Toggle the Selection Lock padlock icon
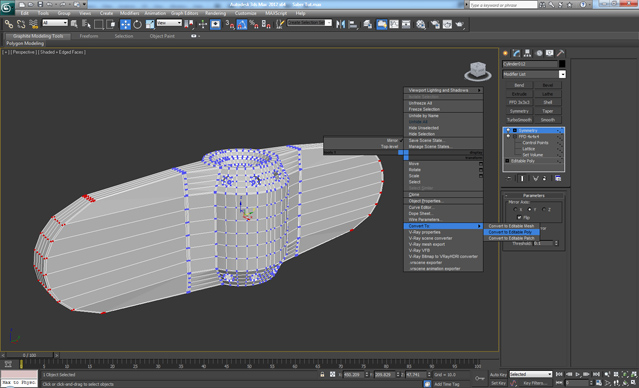The width and height of the screenshot is (639, 388). [322, 375]
